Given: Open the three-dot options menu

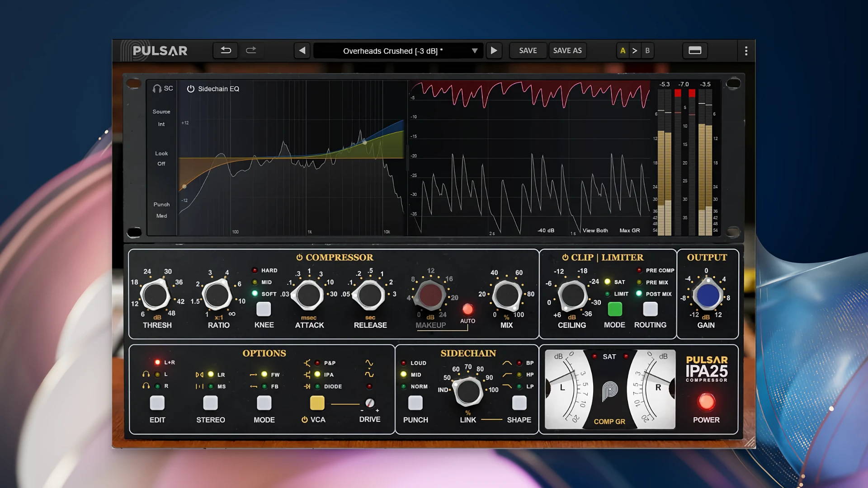Looking at the screenshot, I should pos(745,51).
